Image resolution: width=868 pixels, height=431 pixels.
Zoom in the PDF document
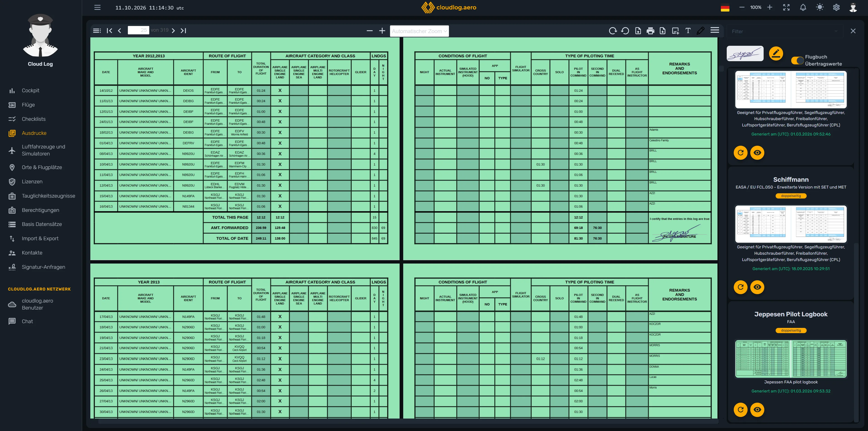click(382, 31)
